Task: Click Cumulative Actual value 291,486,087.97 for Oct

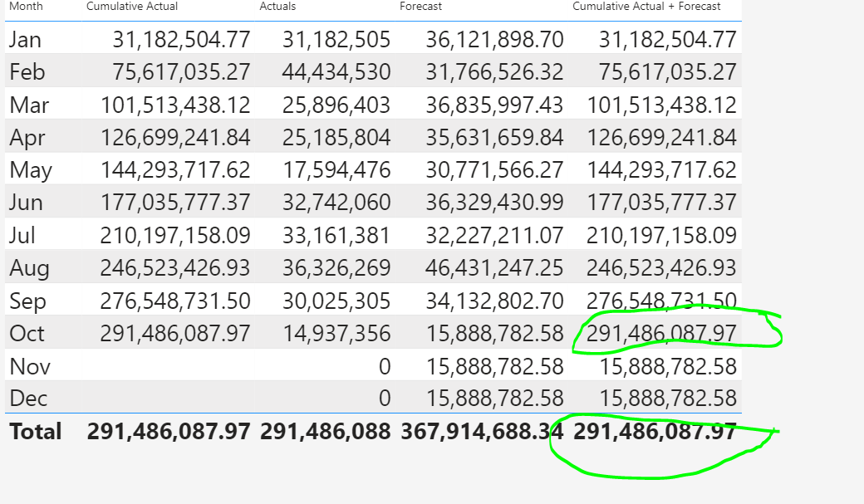Action: (x=175, y=334)
